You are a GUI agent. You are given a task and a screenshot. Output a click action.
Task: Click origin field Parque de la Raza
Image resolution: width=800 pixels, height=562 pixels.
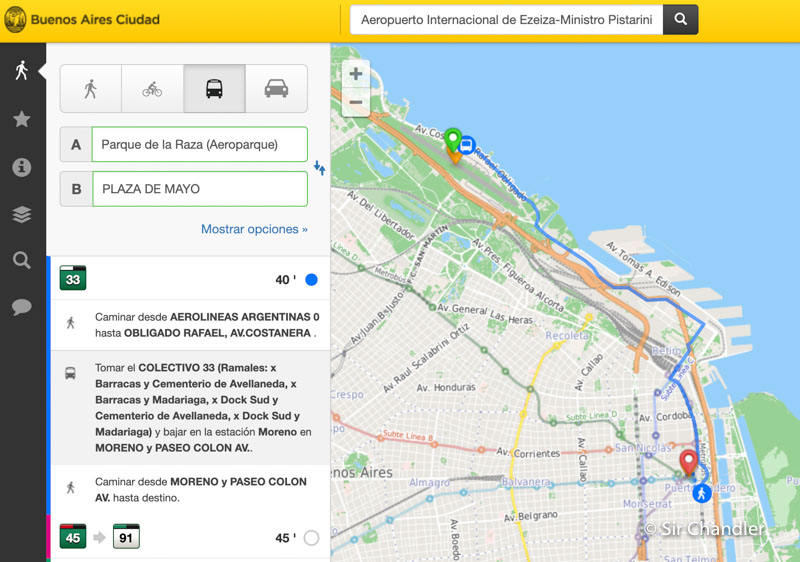pos(199,144)
